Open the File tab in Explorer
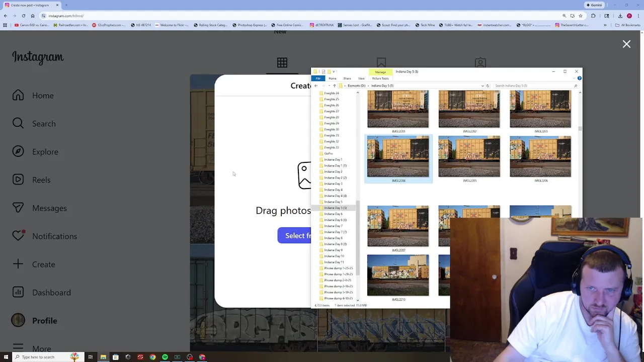 [318, 78]
